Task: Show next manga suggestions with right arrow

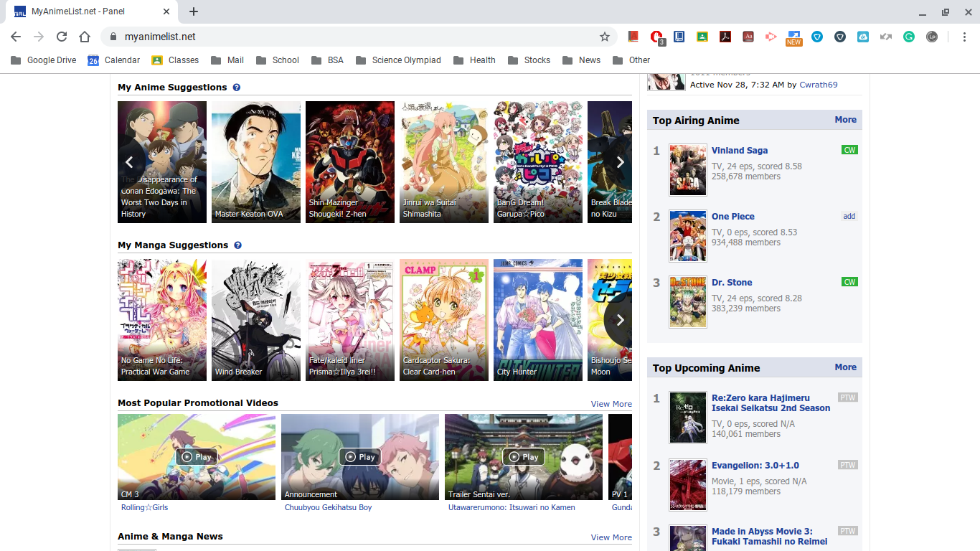Action: coord(620,320)
